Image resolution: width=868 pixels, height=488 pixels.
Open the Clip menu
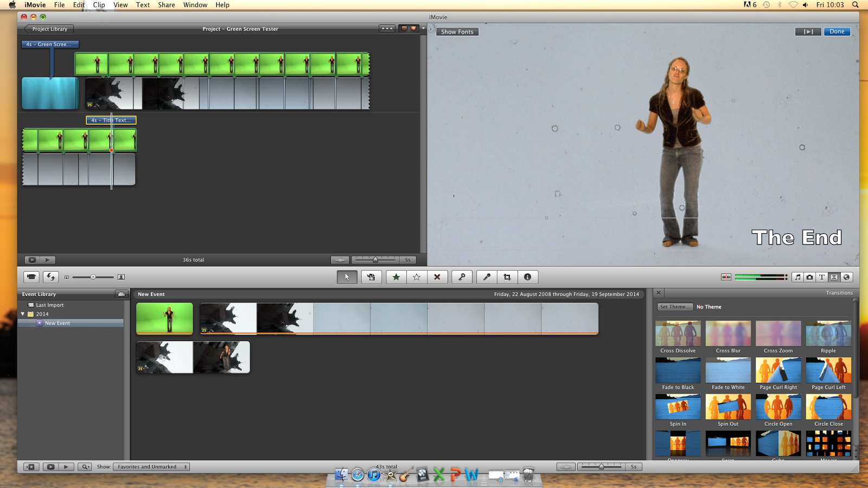click(99, 5)
